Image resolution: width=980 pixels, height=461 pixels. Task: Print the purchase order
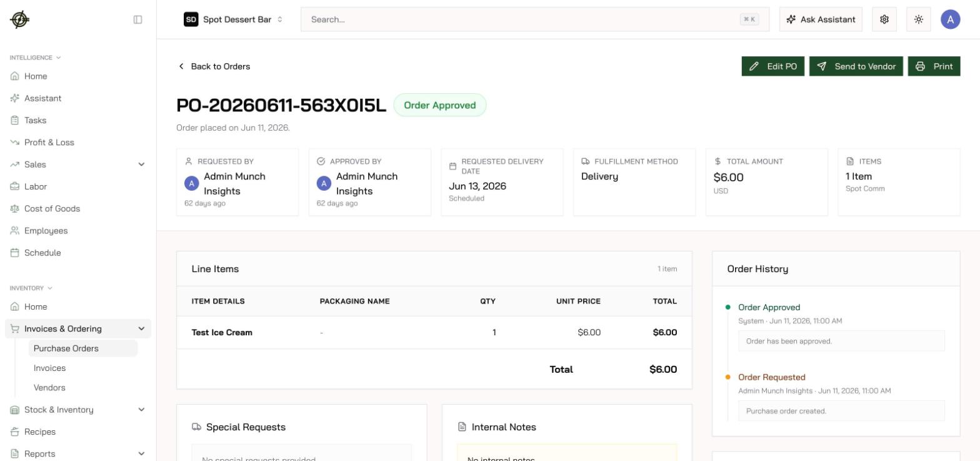tap(934, 66)
